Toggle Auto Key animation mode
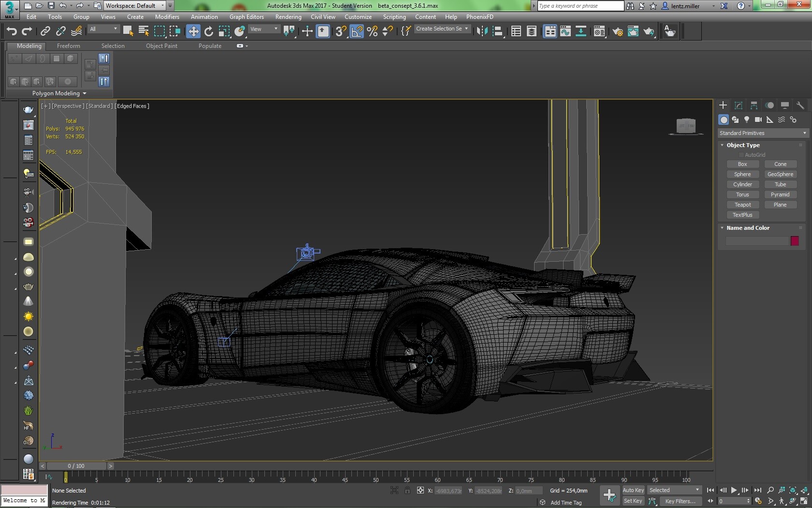 (x=633, y=490)
